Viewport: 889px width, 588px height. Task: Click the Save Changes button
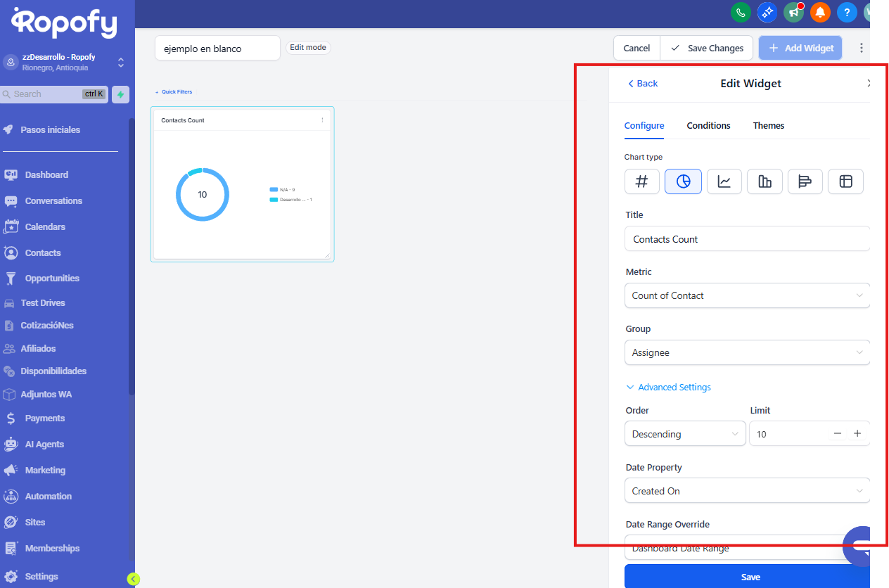tap(707, 48)
